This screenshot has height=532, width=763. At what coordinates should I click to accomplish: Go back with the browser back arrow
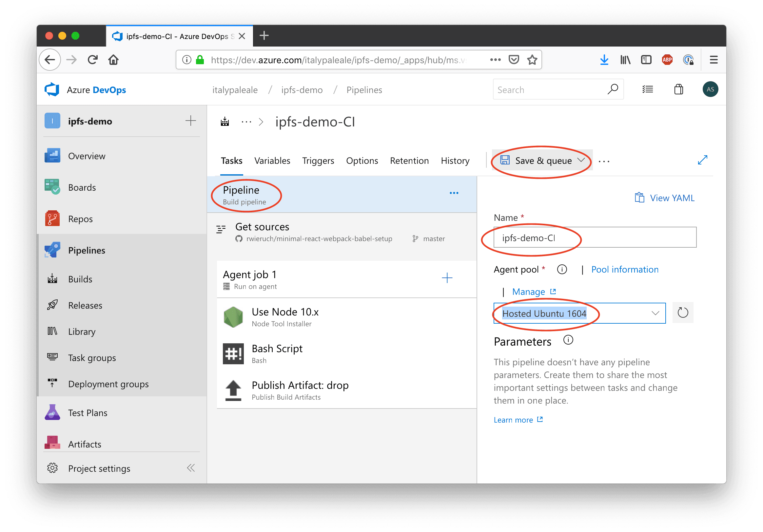click(50, 60)
